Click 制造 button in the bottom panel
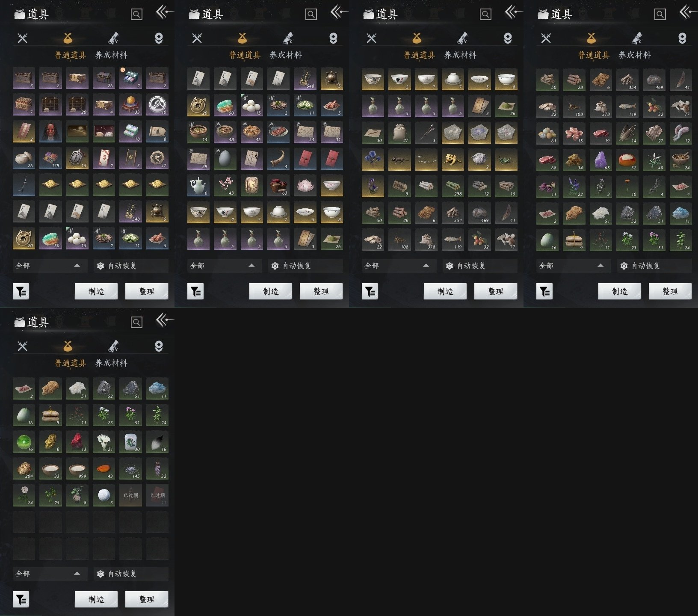Screen dimensions: 698x616 [x=96, y=599]
